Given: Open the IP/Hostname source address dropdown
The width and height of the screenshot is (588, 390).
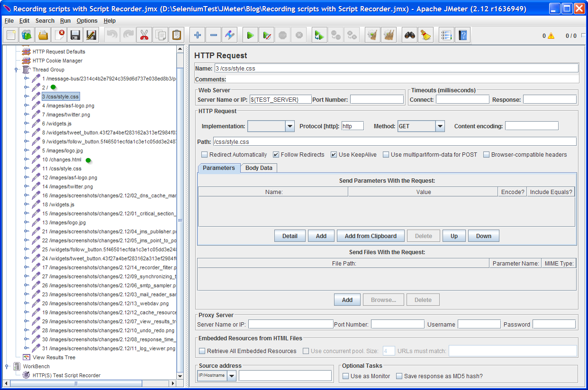Looking at the screenshot, I should pyautogui.click(x=232, y=376).
